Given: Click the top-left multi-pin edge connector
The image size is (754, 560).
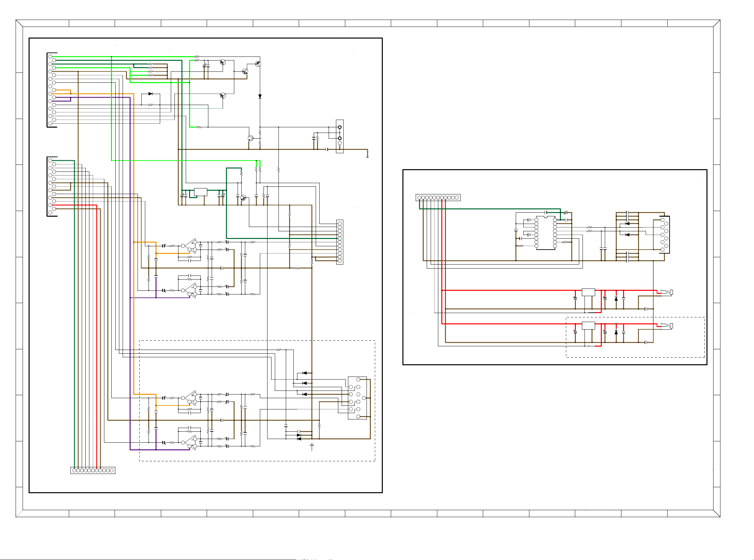Looking at the screenshot, I should click(x=52, y=90).
